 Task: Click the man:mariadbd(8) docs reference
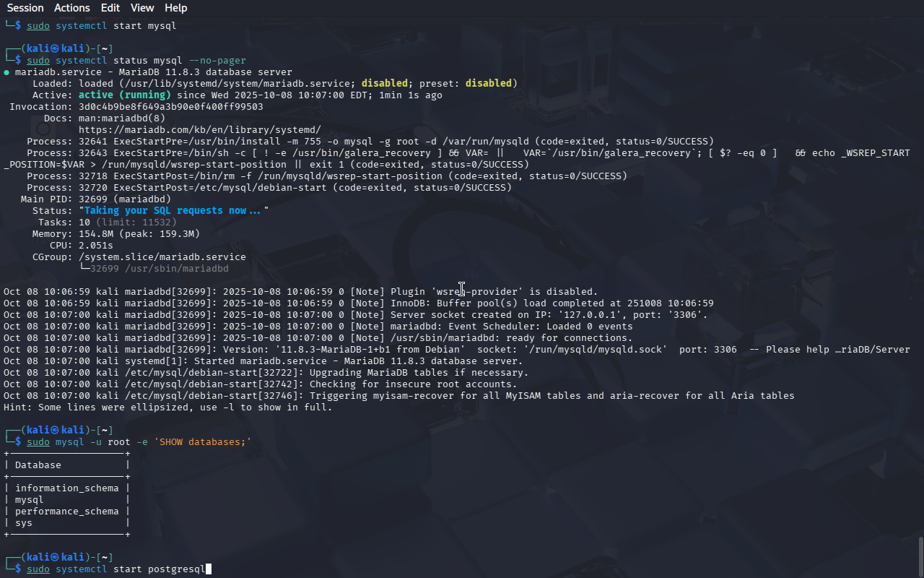[121, 118]
